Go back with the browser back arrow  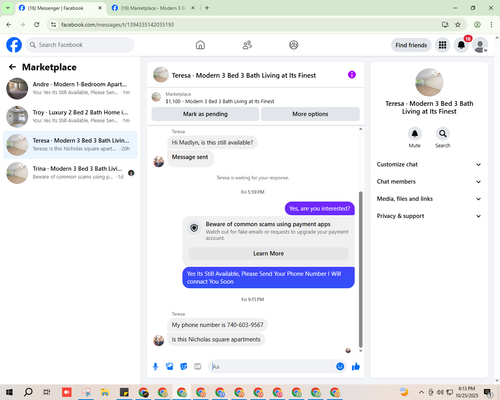pyautogui.click(x=9, y=25)
